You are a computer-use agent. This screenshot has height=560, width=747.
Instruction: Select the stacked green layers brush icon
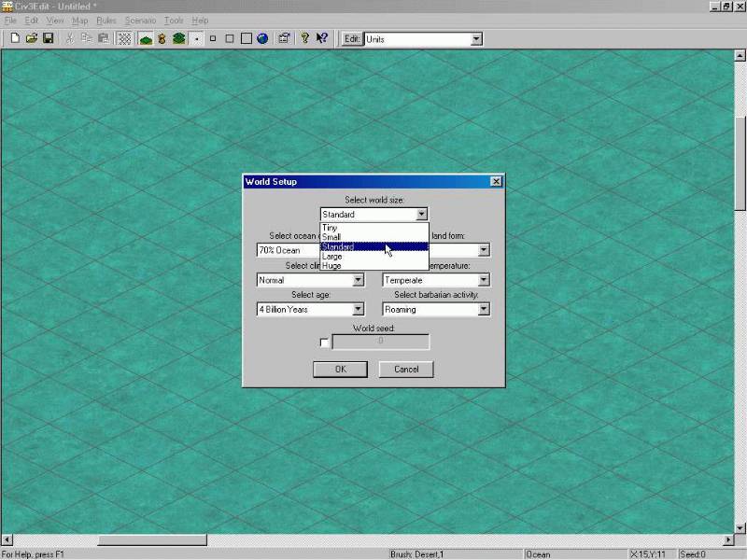[178, 38]
